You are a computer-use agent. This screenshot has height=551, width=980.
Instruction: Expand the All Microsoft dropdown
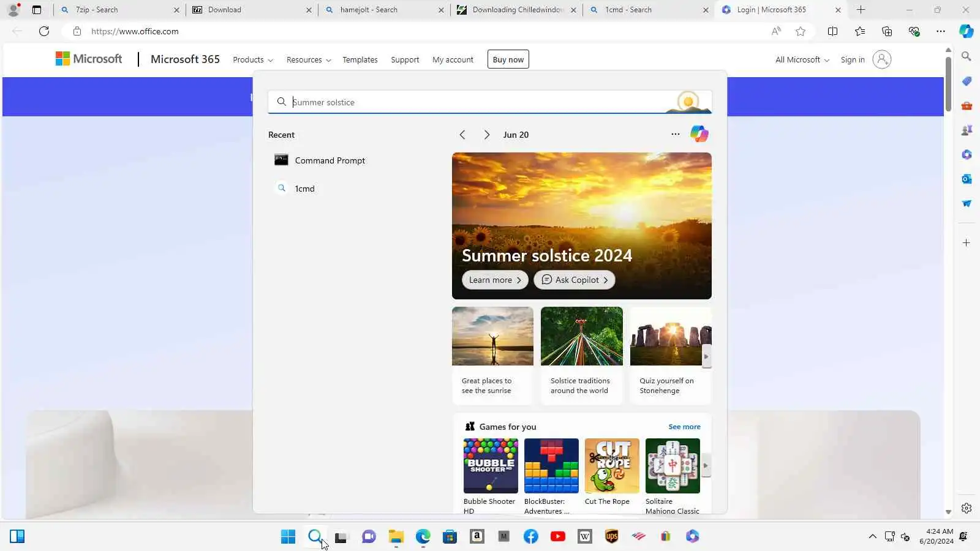(x=802, y=60)
